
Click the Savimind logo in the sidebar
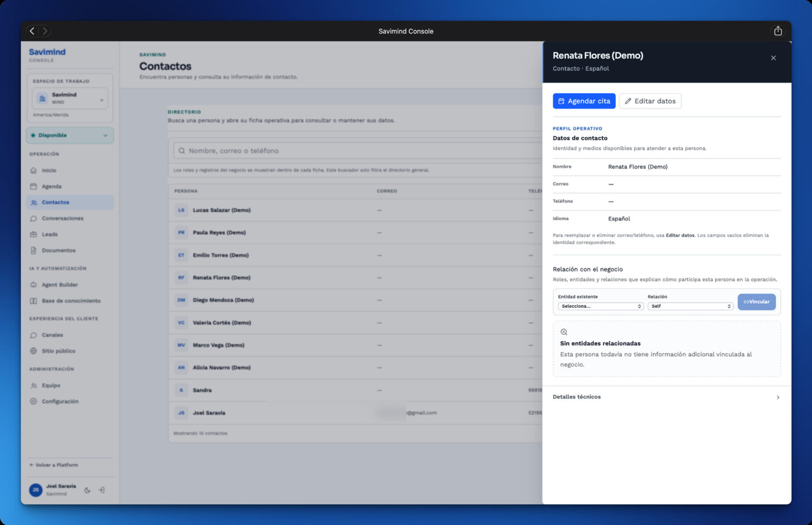47,52
